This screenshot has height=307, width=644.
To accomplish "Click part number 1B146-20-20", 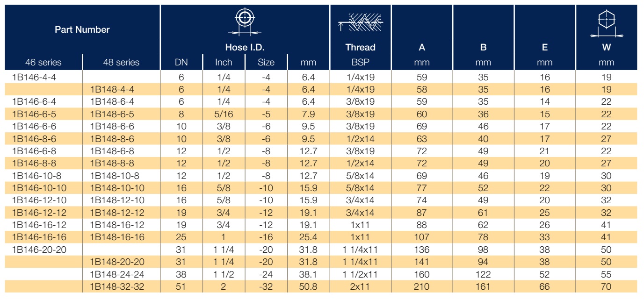I will (39, 250).
